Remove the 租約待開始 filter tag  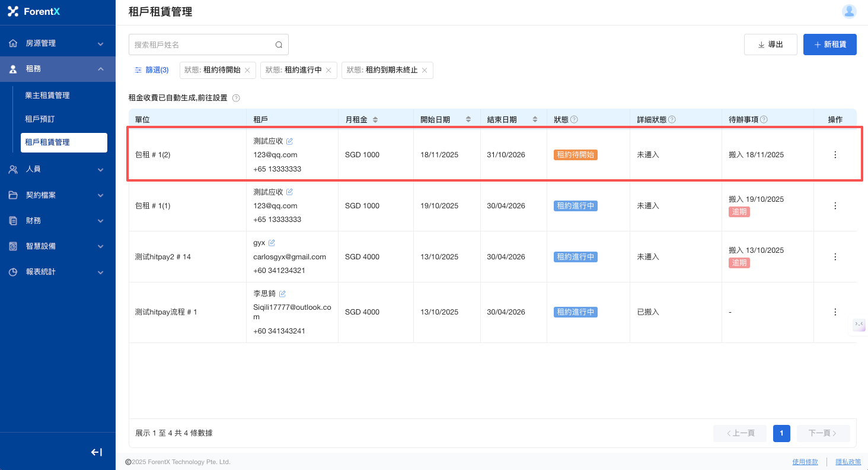pos(247,70)
